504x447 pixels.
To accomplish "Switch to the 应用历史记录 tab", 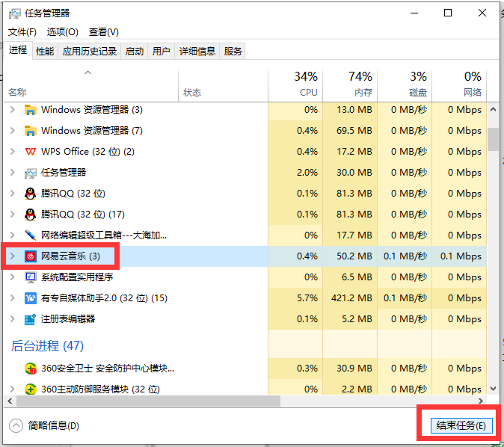I will pyautogui.click(x=89, y=51).
